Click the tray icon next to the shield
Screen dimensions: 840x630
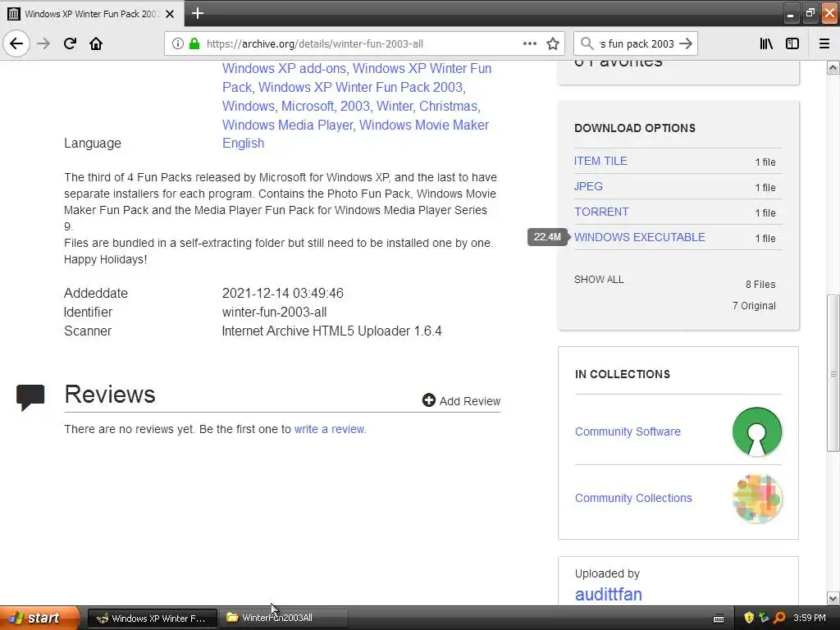[764, 618]
